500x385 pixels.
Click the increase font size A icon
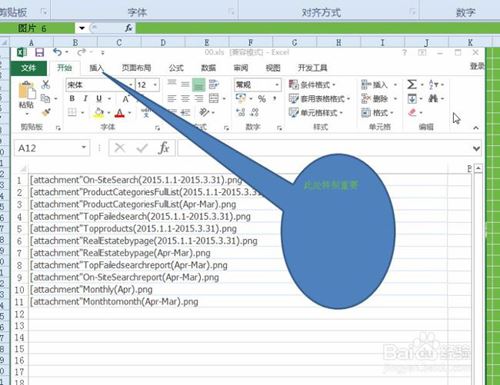126,99
